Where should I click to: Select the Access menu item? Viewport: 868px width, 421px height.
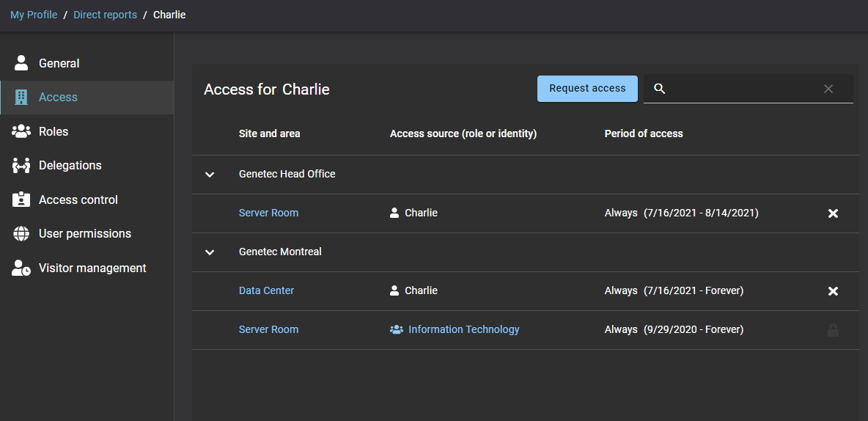(x=87, y=97)
